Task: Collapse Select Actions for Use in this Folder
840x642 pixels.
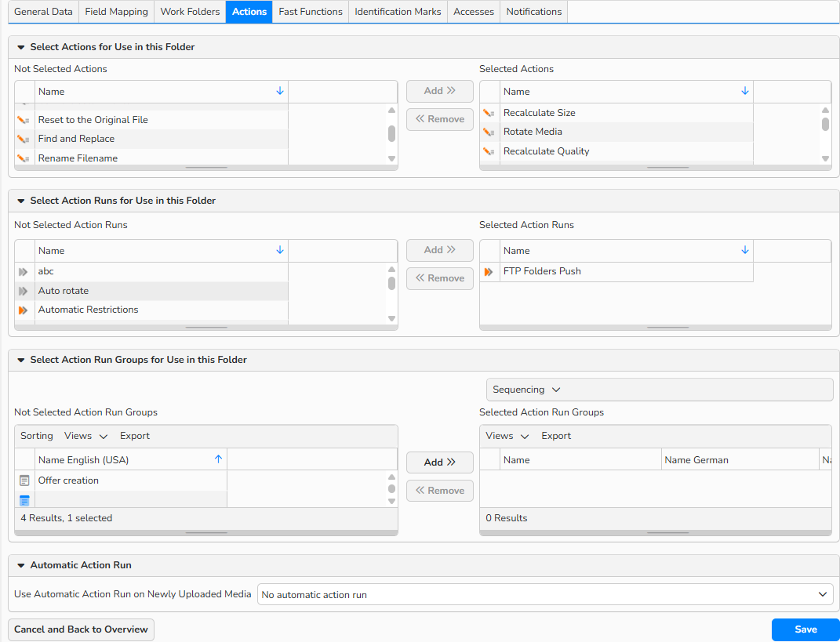Action: click(x=21, y=47)
